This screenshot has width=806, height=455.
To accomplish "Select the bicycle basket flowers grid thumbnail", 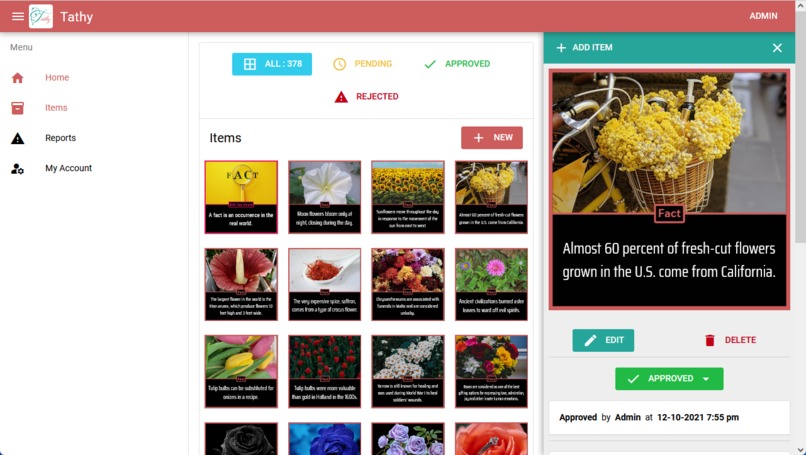I will [491, 197].
